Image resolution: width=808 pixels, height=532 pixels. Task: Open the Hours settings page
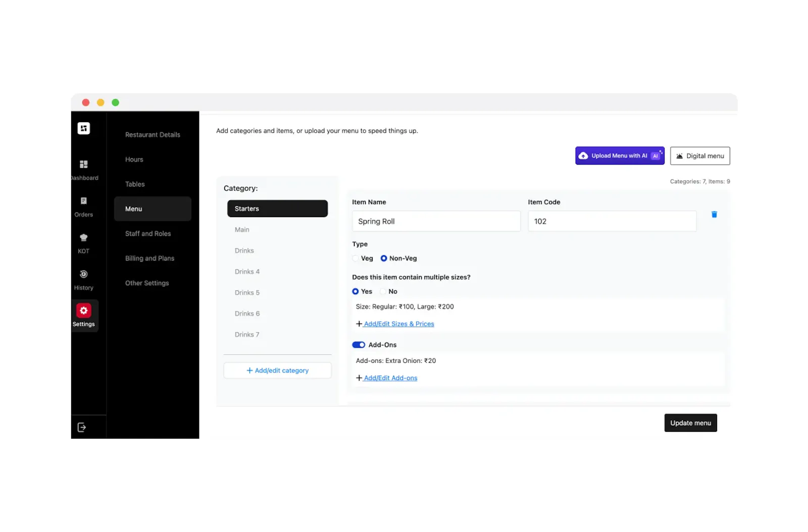[153, 159]
